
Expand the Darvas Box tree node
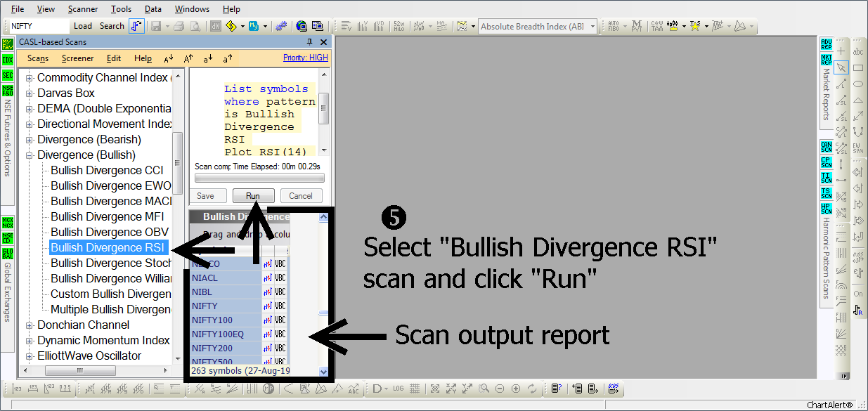tap(30, 93)
